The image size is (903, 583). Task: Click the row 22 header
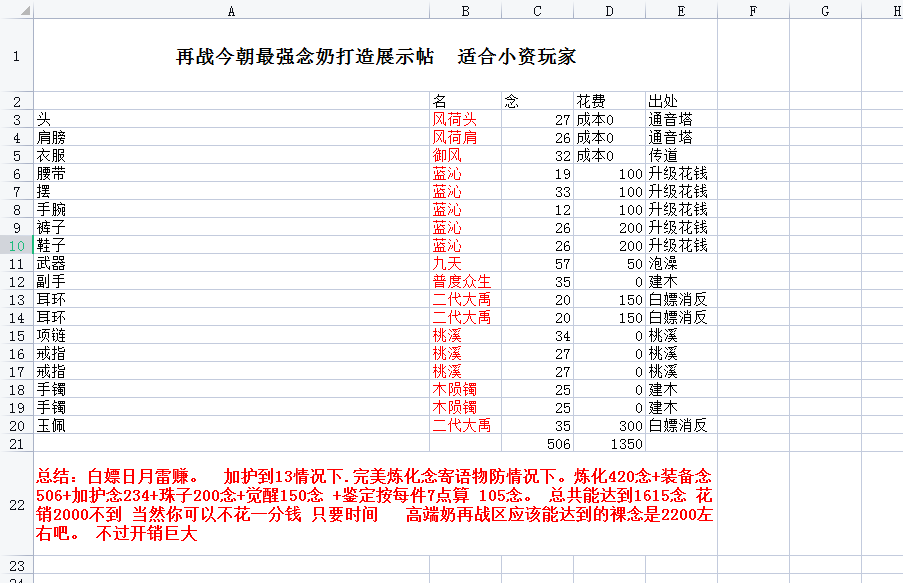point(16,505)
